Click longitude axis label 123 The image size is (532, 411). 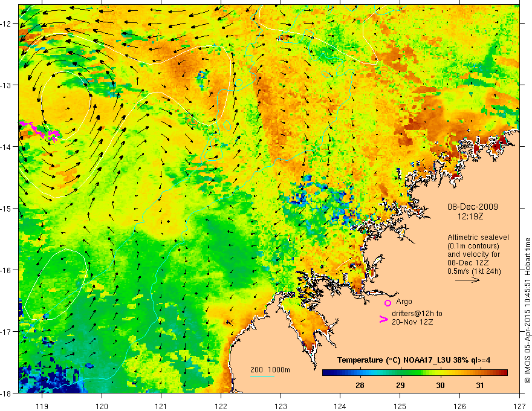[x=281, y=406]
